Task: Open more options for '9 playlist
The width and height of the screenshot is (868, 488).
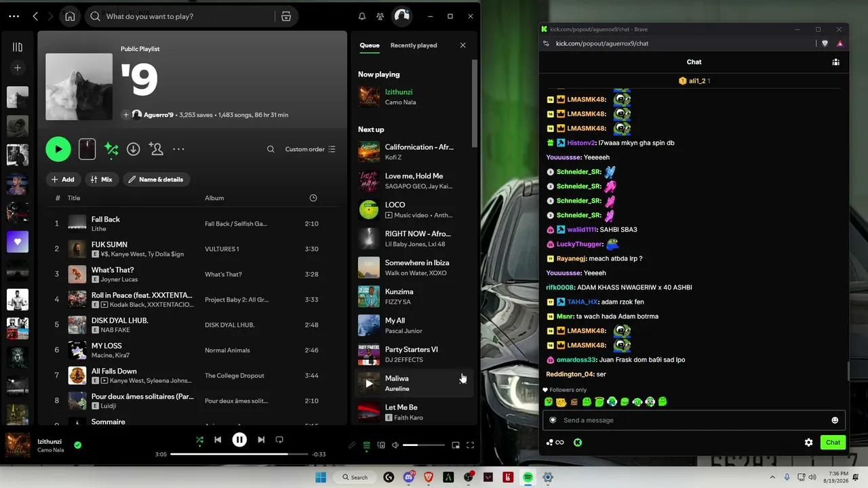Action: [x=178, y=149]
